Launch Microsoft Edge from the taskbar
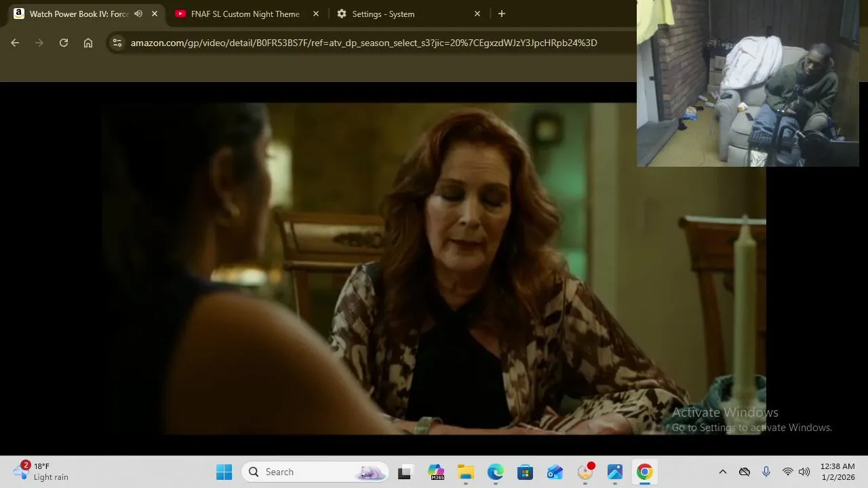 (x=496, y=472)
